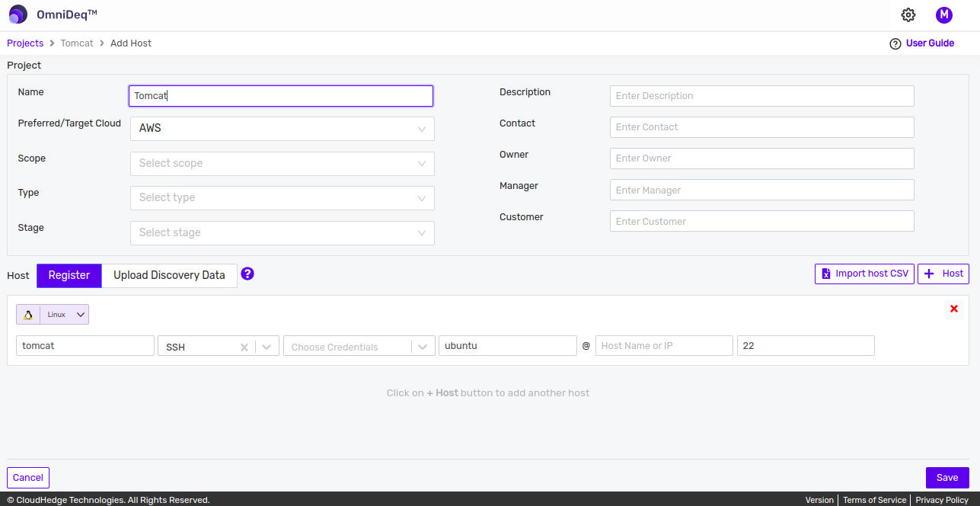Click the Save button
This screenshot has width=980, height=506.
pyautogui.click(x=947, y=478)
